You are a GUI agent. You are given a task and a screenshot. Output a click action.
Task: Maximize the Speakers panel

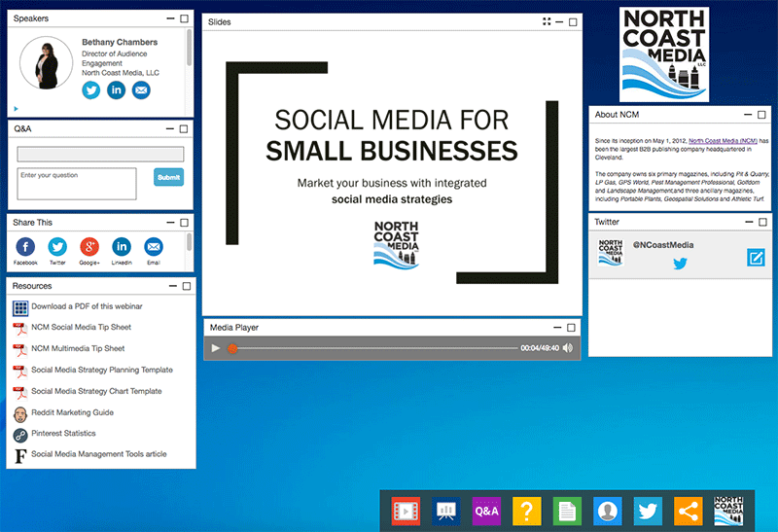(184, 18)
